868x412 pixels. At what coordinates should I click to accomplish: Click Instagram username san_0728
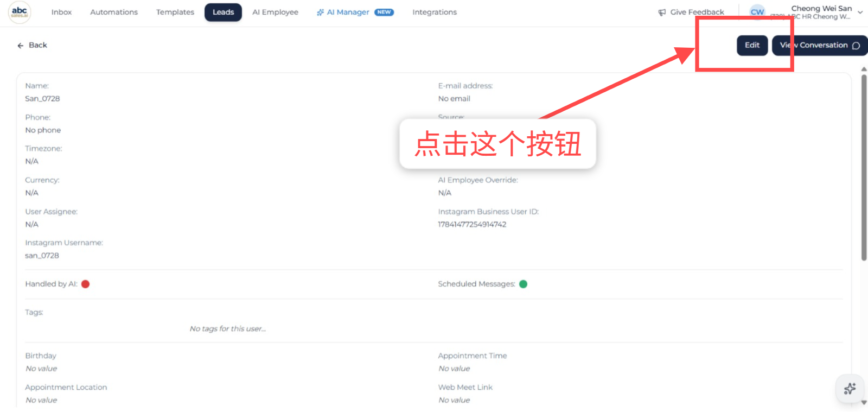(x=42, y=256)
